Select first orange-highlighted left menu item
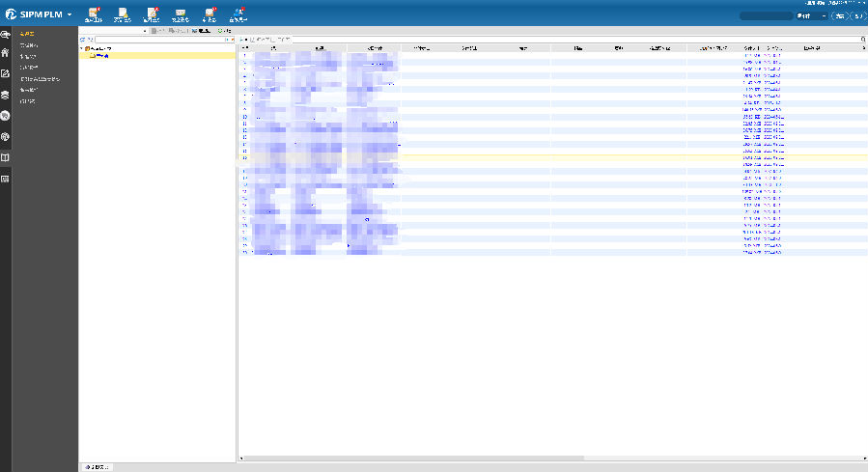This screenshot has width=868, height=472. (28, 35)
